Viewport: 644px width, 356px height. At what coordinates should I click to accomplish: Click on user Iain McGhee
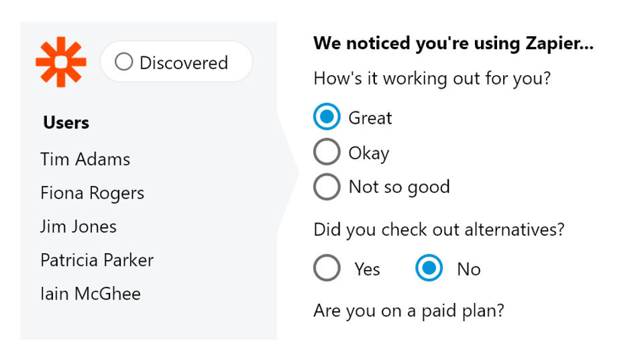(x=91, y=294)
